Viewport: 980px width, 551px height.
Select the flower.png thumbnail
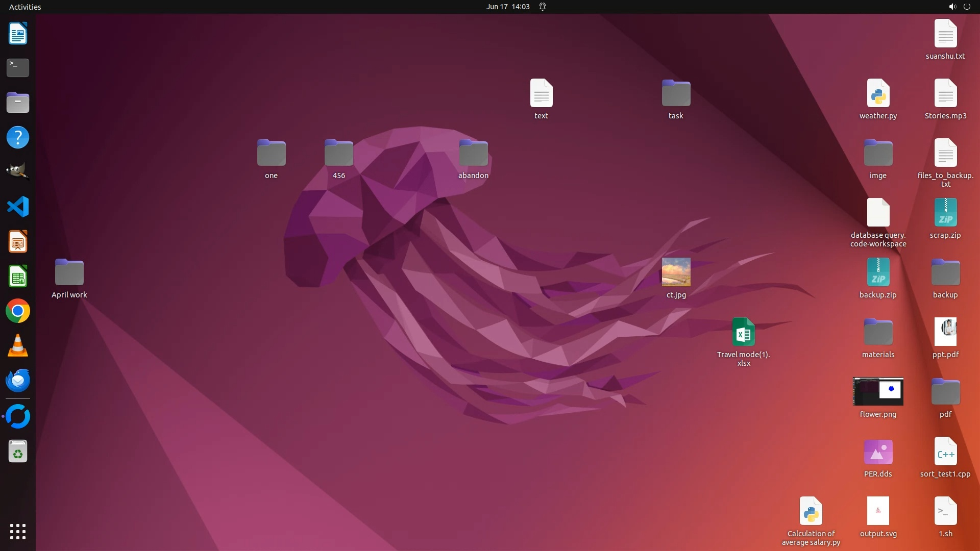pyautogui.click(x=878, y=391)
